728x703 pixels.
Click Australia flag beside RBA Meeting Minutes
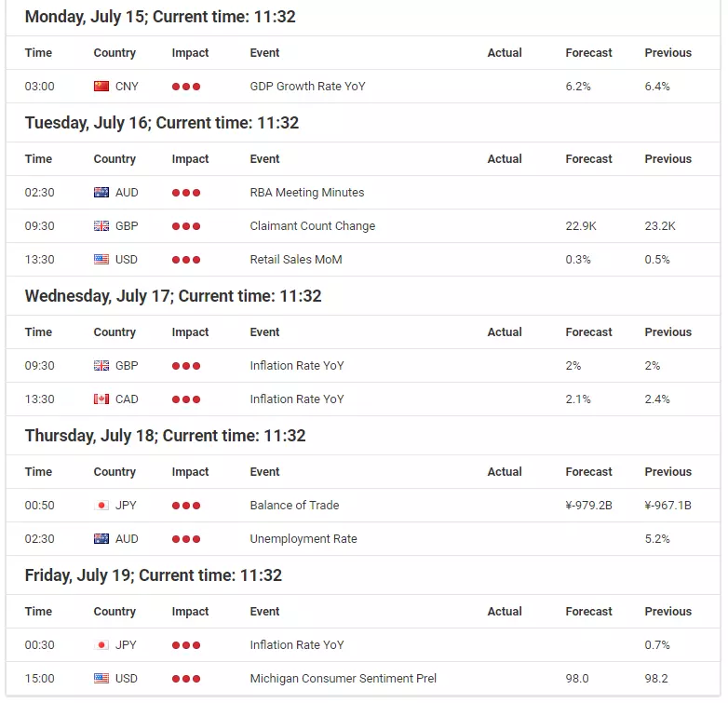click(x=101, y=192)
